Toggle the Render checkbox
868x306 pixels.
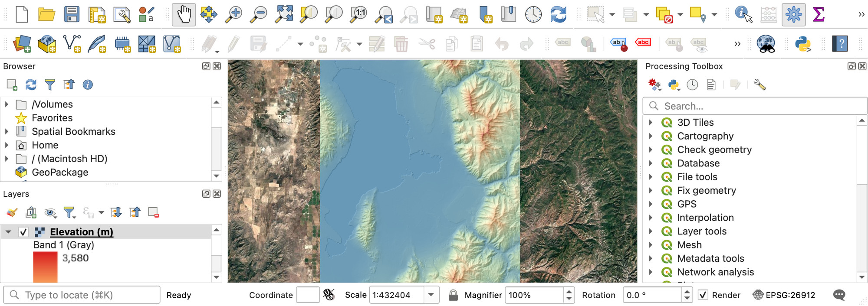703,295
